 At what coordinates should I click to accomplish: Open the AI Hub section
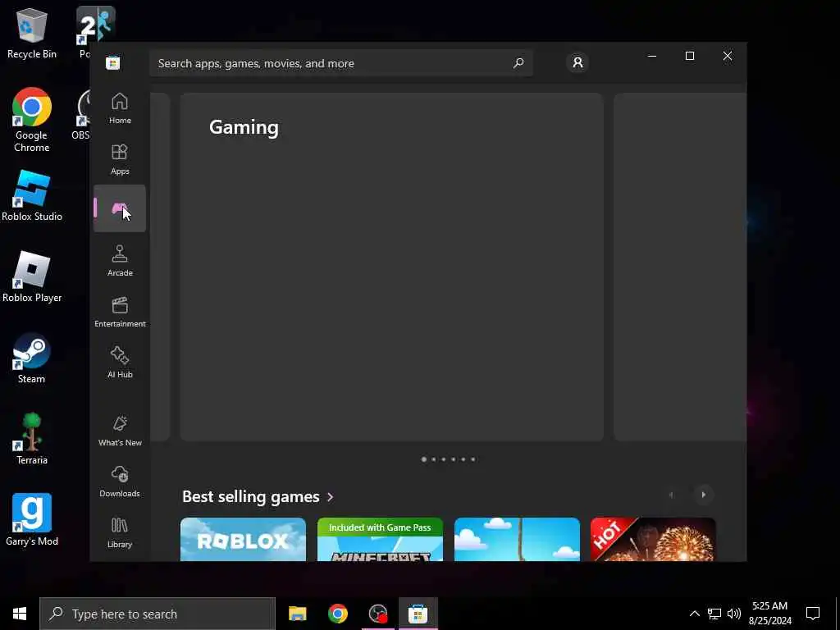click(120, 363)
